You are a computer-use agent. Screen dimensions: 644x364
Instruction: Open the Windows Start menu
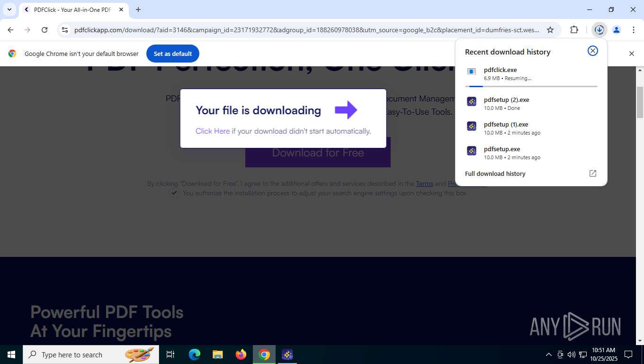(11, 355)
